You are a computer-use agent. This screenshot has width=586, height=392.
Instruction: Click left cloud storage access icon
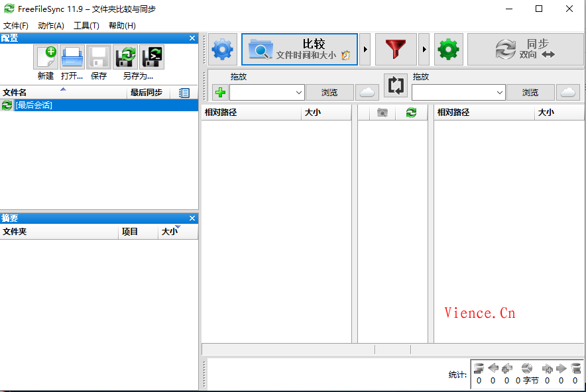tap(367, 93)
